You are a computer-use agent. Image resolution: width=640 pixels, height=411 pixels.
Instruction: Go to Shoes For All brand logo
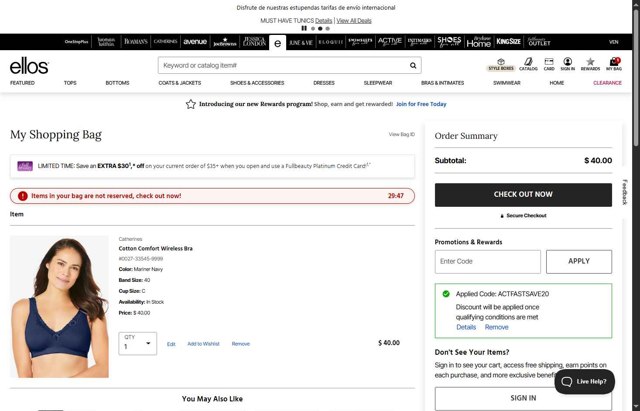(449, 42)
